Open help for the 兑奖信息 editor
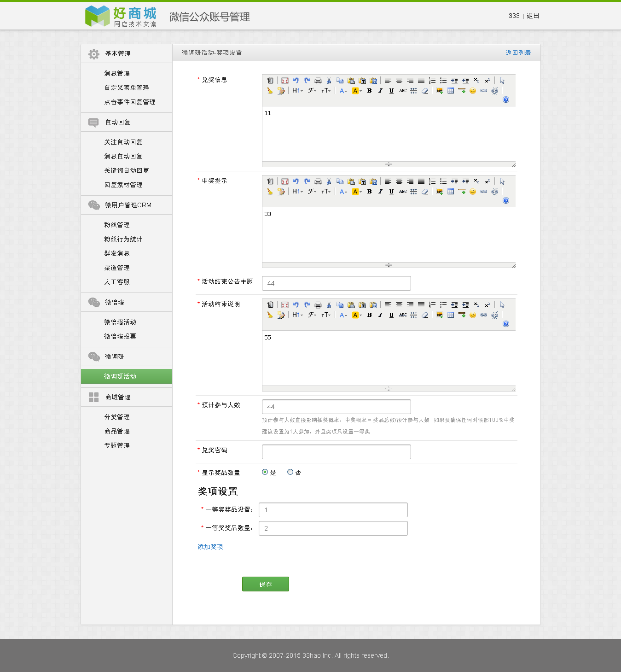Screen dimensions: 621x672 506,100
